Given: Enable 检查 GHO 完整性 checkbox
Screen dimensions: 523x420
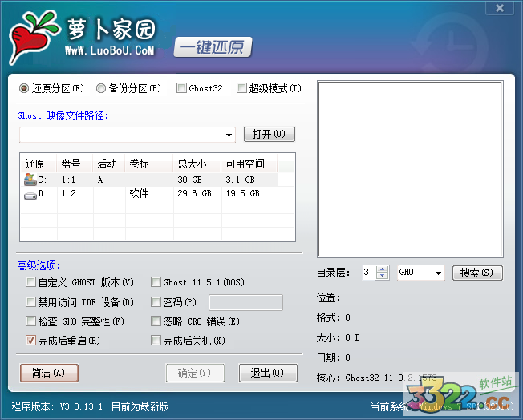Looking at the screenshot, I should coord(30,321).
